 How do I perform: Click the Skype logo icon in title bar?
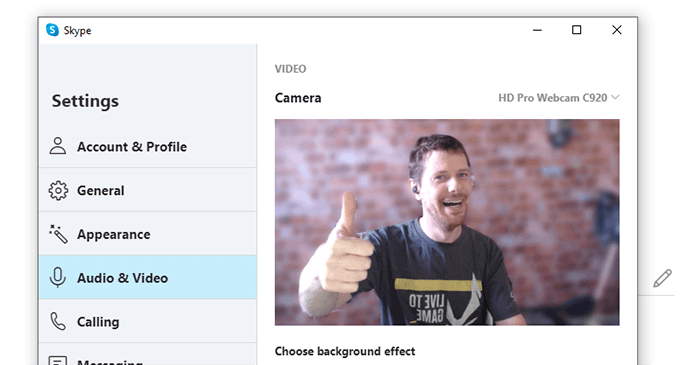click(x=52, y=30)
